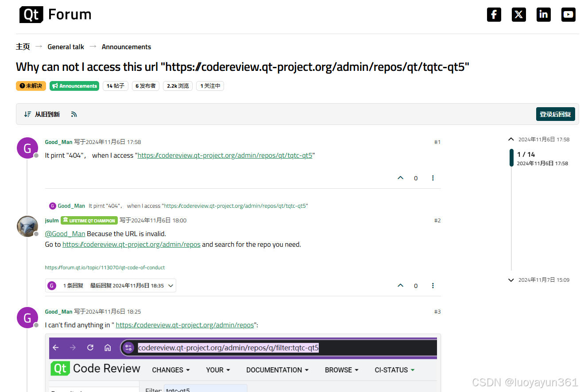Click the 登录后回复 button
580x392 pixels.
click(x=555, y=114)
